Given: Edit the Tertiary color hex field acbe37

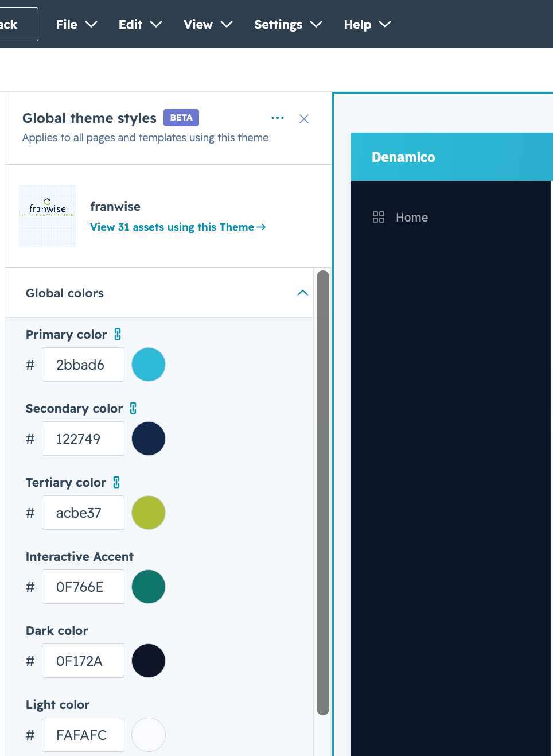Looking at the screenshot, I should tap(83, 513).
